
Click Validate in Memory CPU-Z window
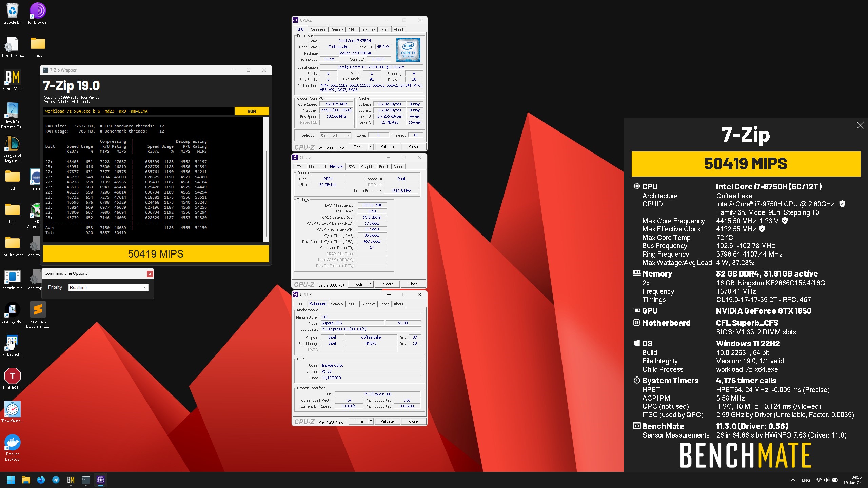coord(387,284)
